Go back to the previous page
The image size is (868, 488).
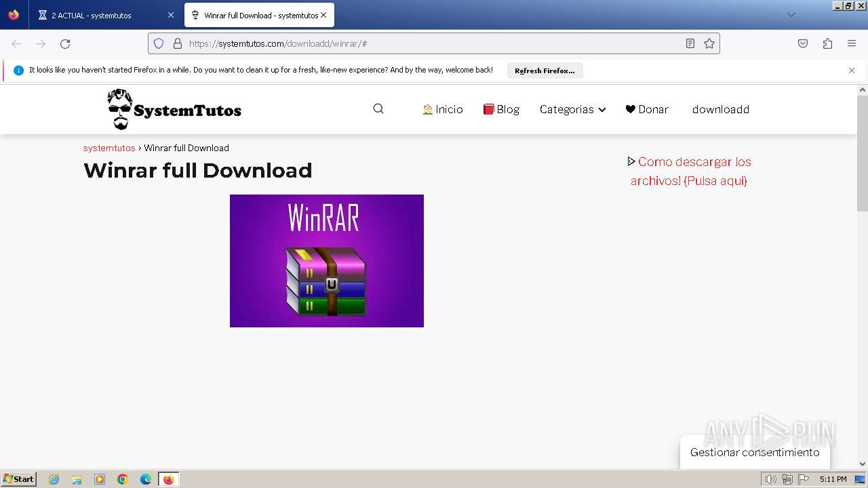16,43
